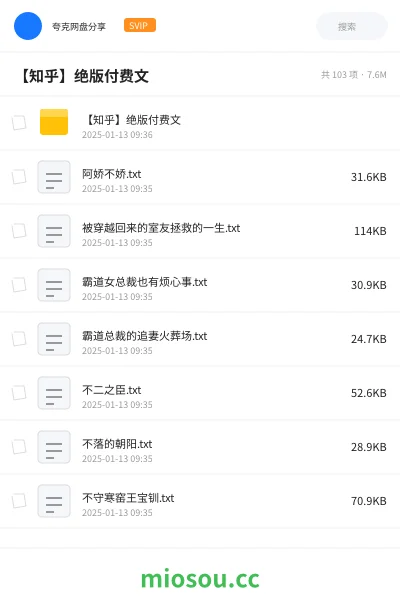Click the blue user avatar circle

28,26
